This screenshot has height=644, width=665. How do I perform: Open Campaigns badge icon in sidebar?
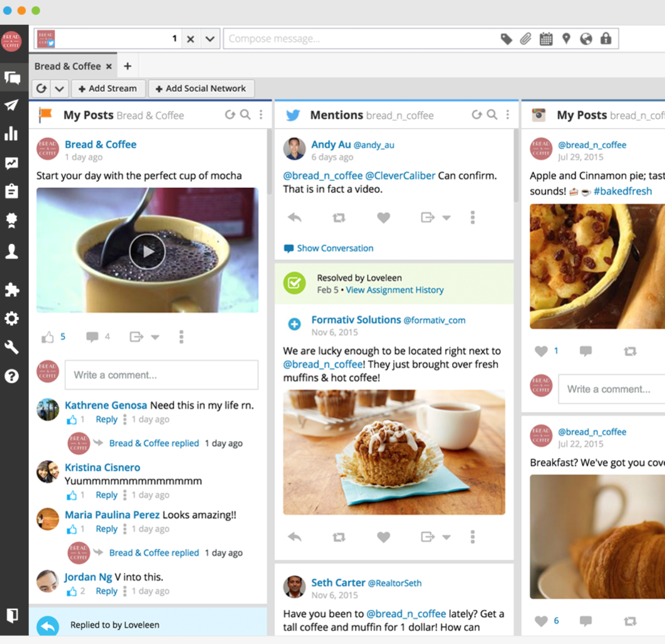pos(12,221)
